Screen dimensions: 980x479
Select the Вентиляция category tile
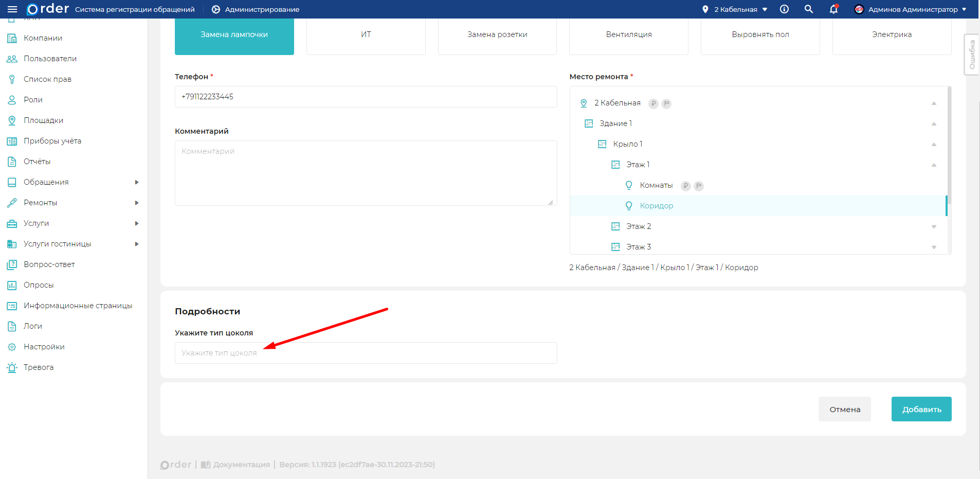pos(628,35)
